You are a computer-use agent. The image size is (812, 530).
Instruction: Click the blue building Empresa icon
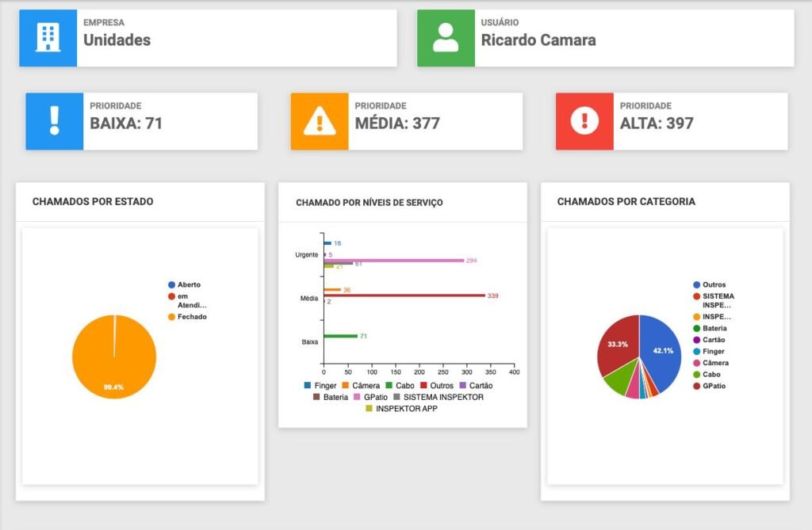point(48,38)
